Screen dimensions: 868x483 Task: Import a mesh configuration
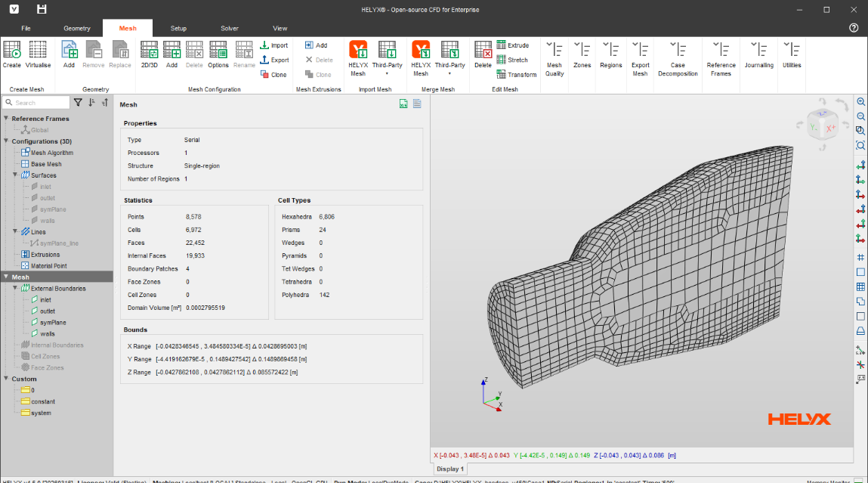coord(274,45)
